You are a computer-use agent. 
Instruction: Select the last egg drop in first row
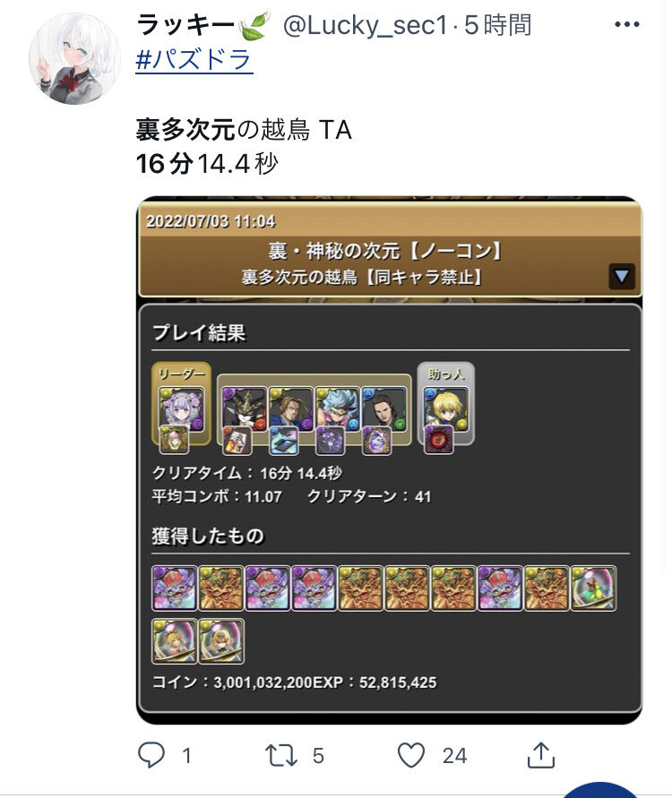(x=593, y=588)
